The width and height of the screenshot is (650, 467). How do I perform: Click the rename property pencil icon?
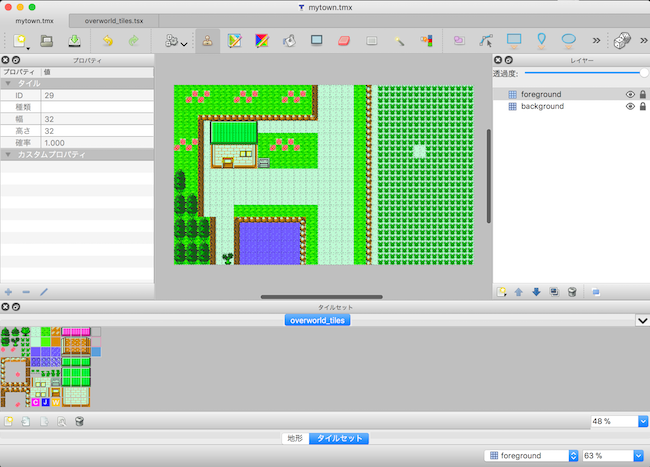[x=44, y=292]
